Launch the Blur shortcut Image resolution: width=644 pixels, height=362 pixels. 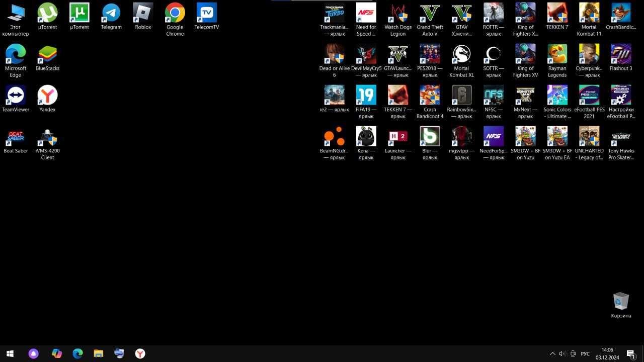430,144
